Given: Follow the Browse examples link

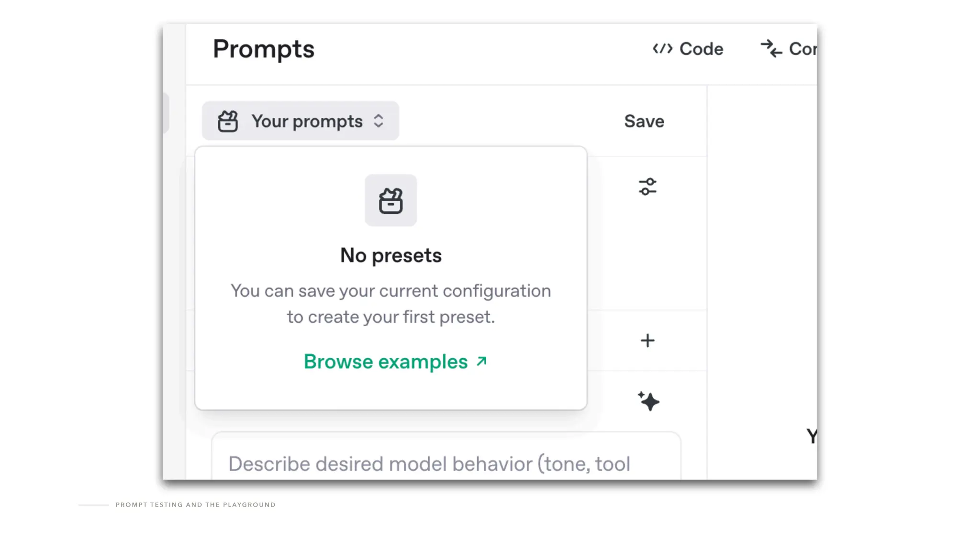Looking at the screenshot, I should point(386,362).
